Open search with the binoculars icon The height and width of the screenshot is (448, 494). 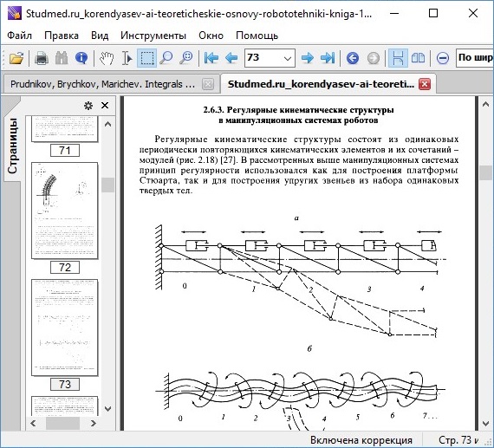(62, 58)
